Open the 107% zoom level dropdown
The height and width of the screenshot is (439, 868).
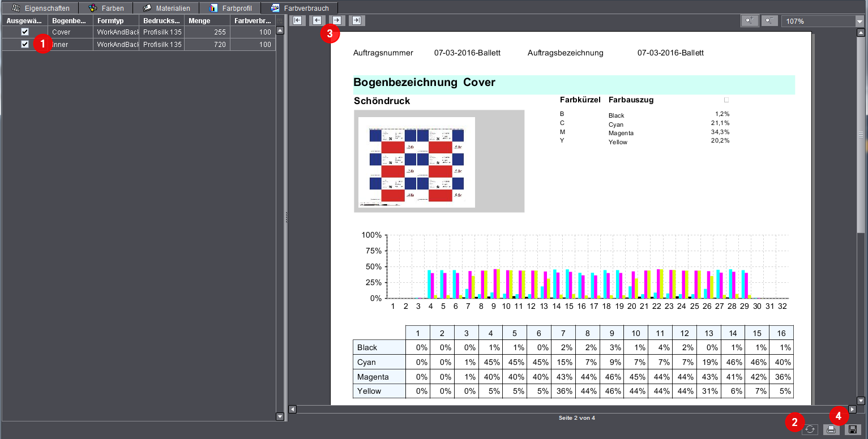tap(859, 21)
